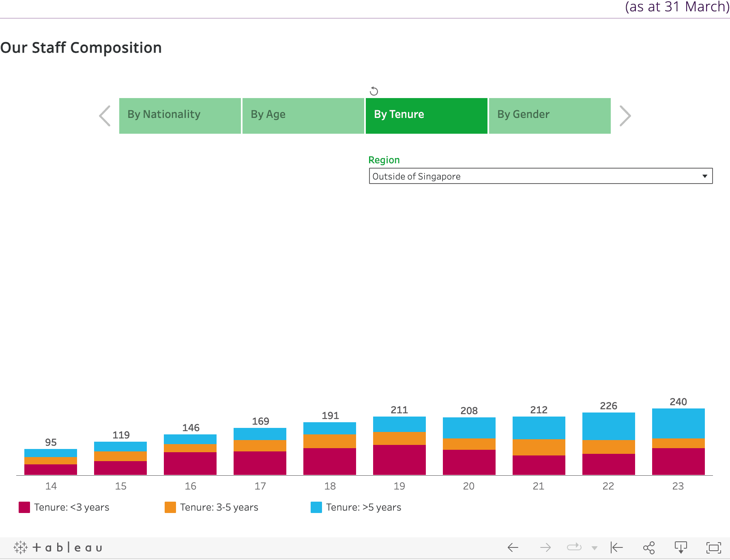The width and height of the screenshot is (730, 560).
Task: Open the Region dropdown showing Outside of Singapore
Action: pyautogui.click(x=541, y=176)
